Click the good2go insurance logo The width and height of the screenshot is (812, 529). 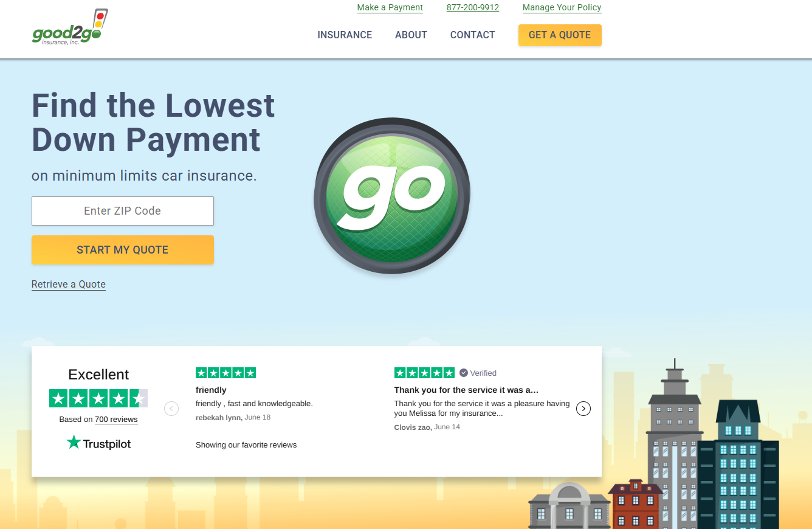click(69, 29)
